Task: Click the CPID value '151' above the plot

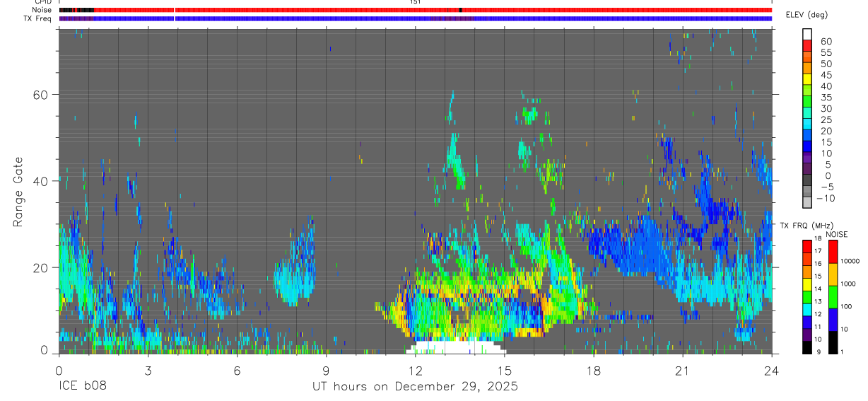Action: click(415, 2)
